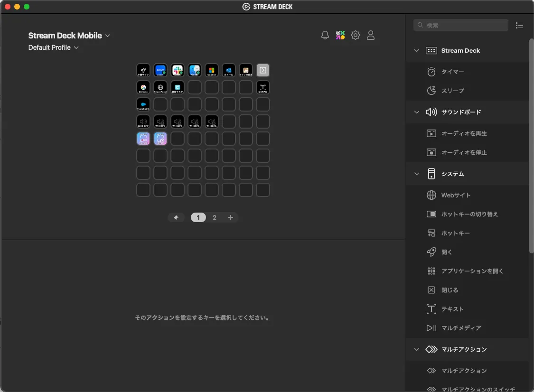The image size is (534, 392).
Task: Select the アプリケーションを開く action
Action: tap(468, 271)
